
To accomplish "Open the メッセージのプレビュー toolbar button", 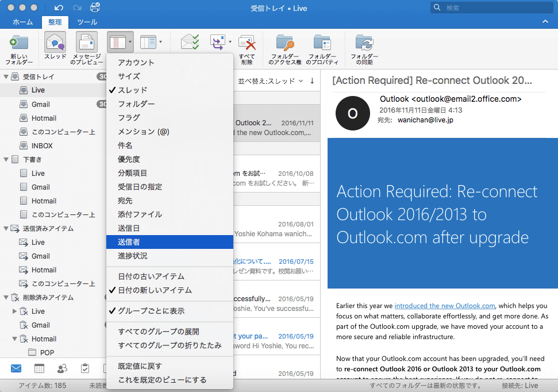I will tap(86, 48).
